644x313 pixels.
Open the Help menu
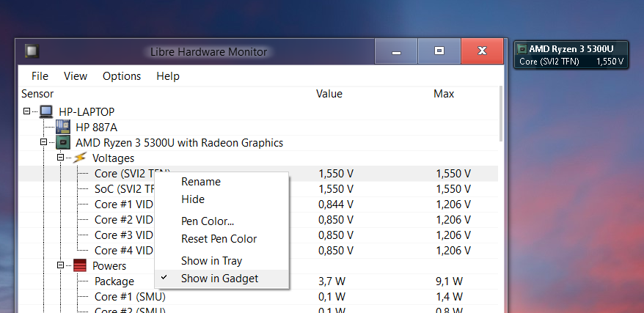[x=168, y=76]
